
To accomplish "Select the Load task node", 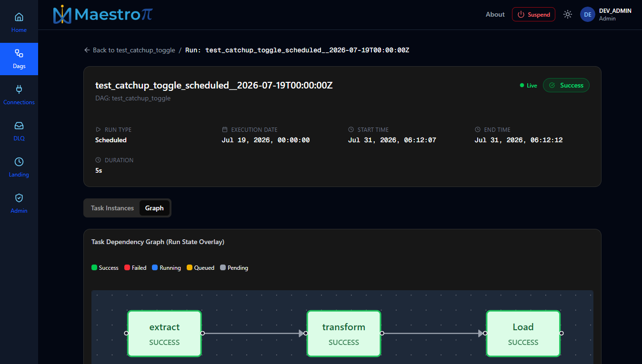I will click(x=523, y=333).
